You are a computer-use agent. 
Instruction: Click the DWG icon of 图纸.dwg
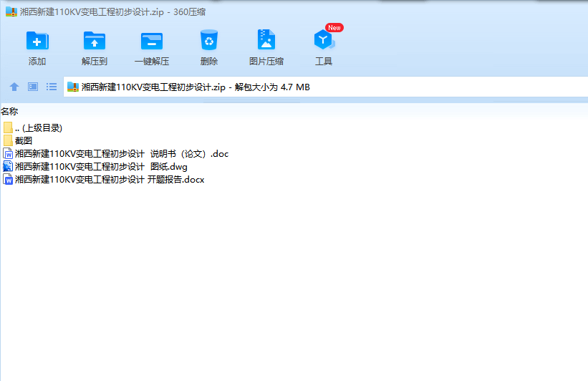8,166
